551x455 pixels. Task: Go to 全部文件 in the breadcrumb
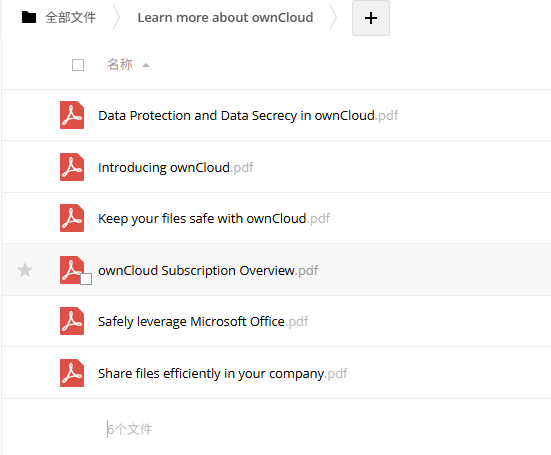70,17
